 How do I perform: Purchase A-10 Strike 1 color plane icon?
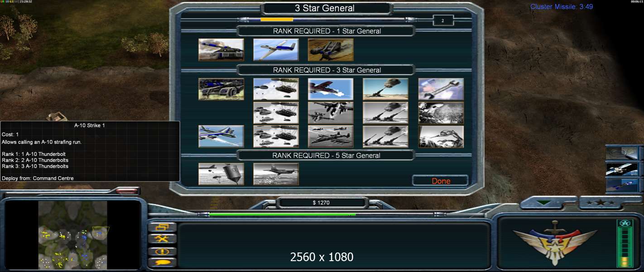(331, 89)
